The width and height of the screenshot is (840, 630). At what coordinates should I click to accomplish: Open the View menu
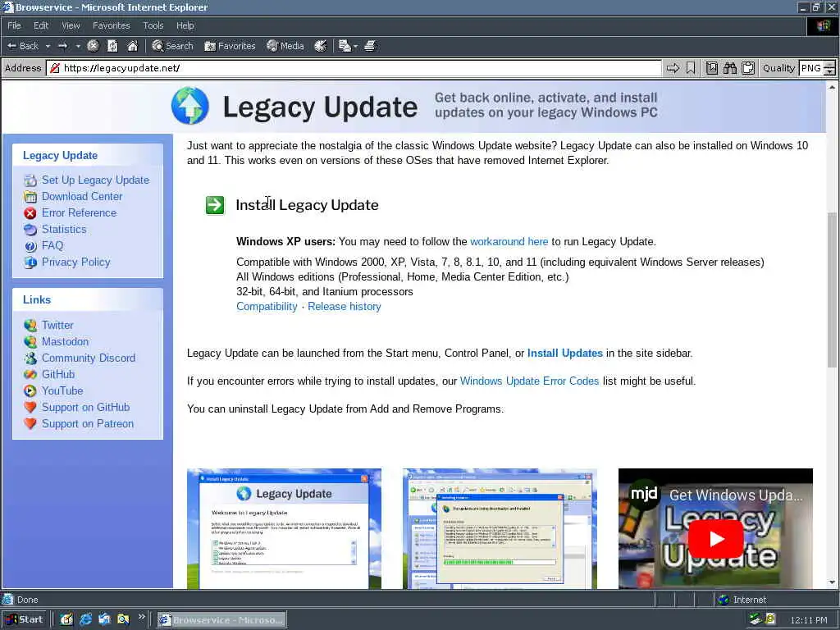tap(71, 25)
